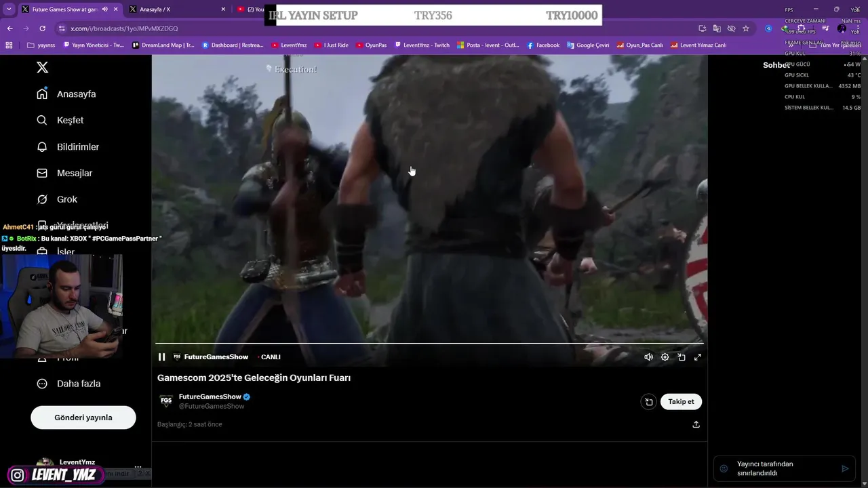
Task: Open the tab search dropdown arrow
Action: tap(8, 9)
